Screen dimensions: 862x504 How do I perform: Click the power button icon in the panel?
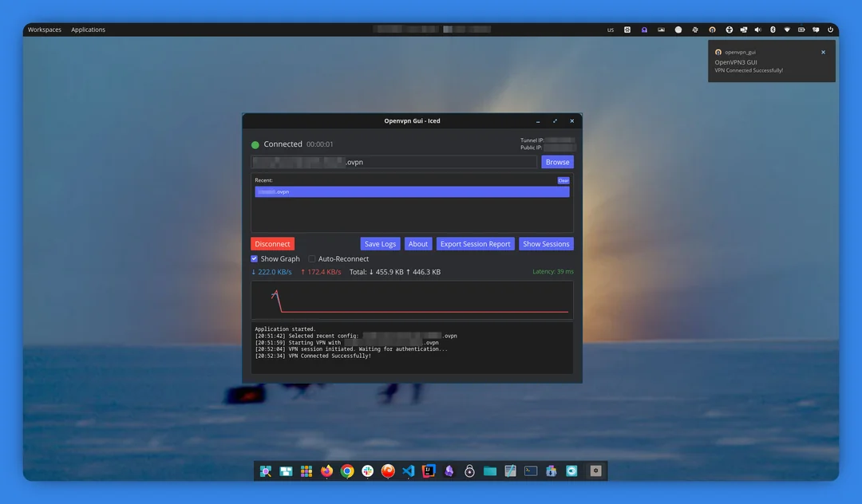[830, 30]
